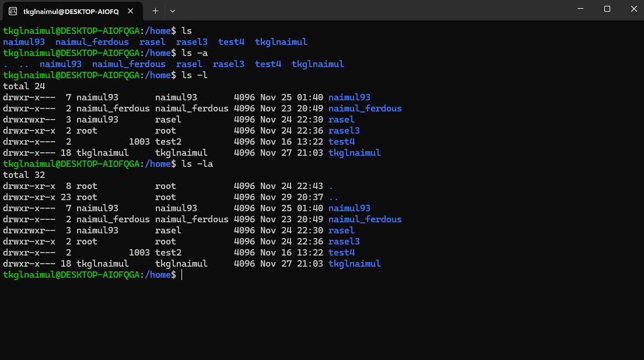Click rasel in the ls -a output

point(189,64)
